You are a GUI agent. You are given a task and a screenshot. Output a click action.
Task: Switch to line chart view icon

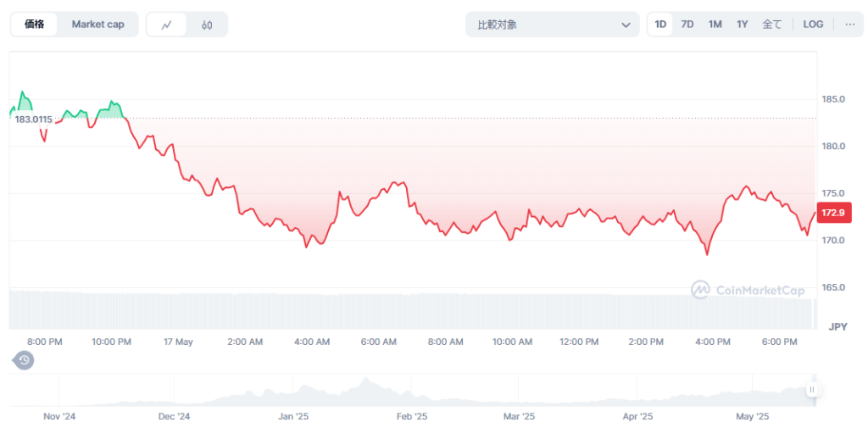[x=167, y=25]
